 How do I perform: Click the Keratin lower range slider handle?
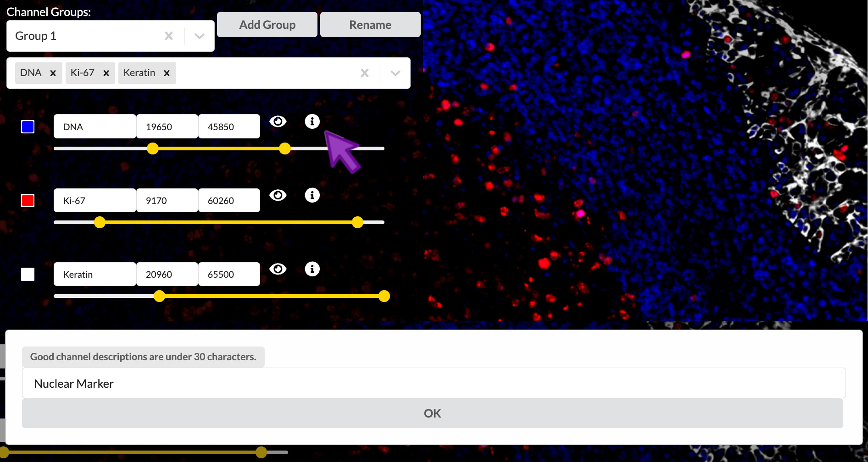(x=159, y=296)
